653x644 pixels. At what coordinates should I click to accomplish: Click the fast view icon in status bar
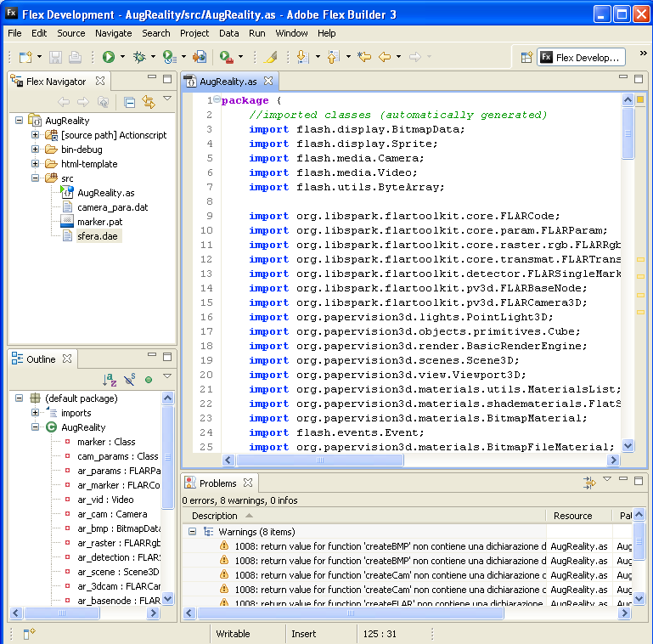(x=29, y=634)
